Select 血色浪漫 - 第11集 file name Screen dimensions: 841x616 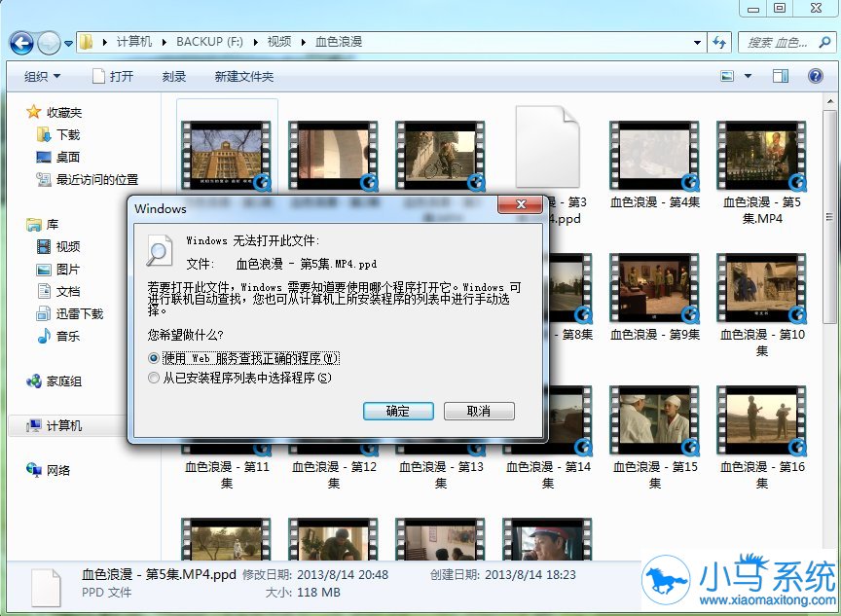tap(227, 475)
